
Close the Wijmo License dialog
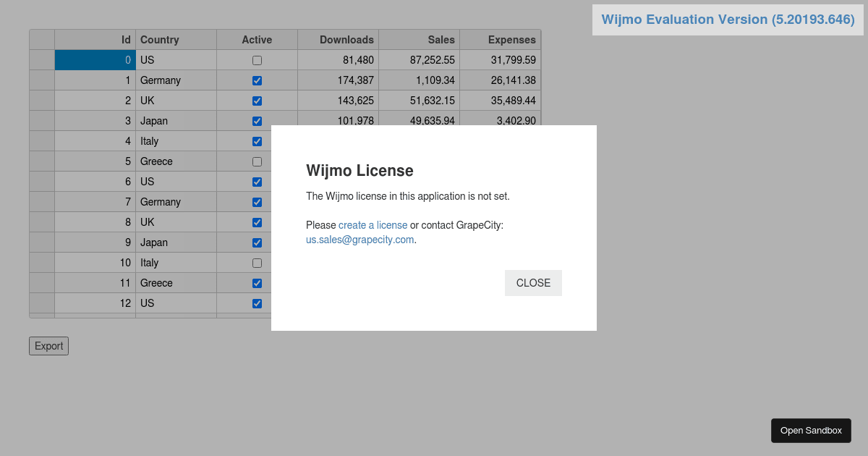533,283
